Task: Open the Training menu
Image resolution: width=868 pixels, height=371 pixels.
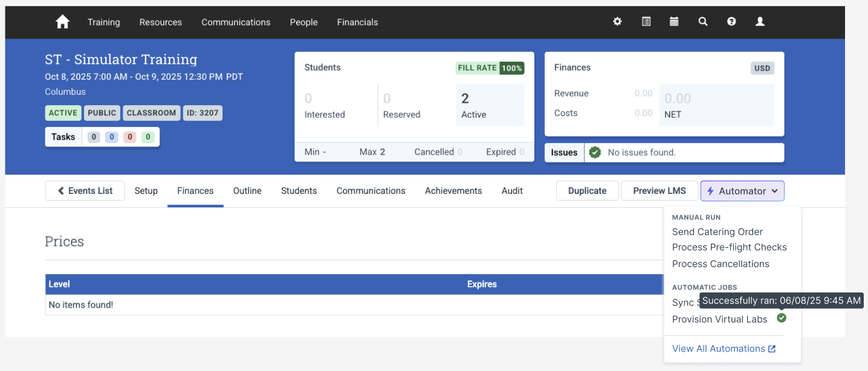Action: [103, 22]
